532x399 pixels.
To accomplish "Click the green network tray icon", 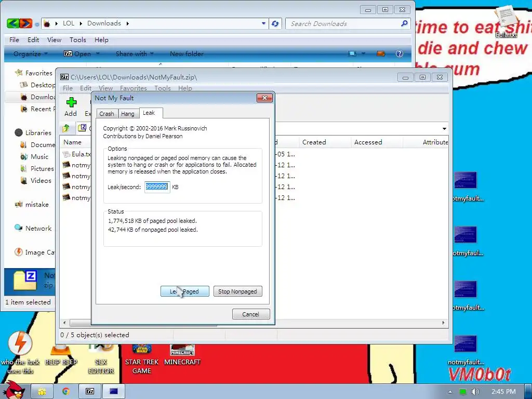I will click(462, 392).
